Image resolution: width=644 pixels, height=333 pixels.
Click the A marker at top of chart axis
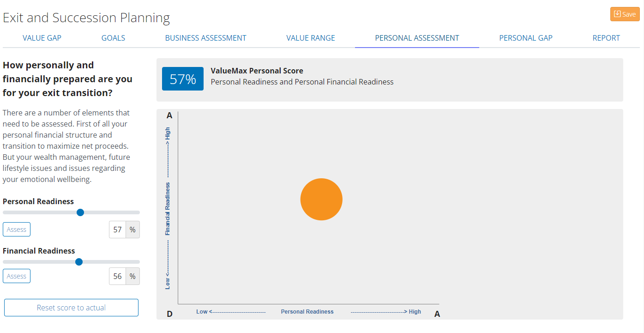click(x=169, y=115)
